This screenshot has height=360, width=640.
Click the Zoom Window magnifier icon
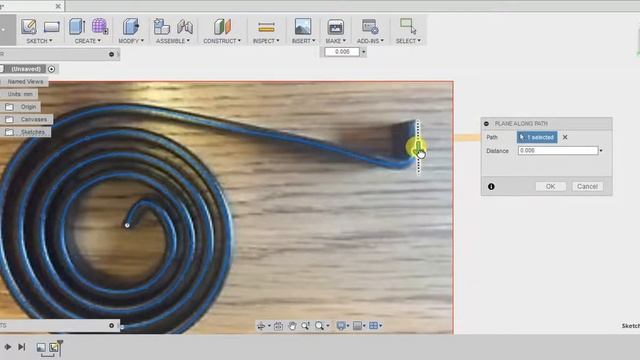tap(320, 326)
